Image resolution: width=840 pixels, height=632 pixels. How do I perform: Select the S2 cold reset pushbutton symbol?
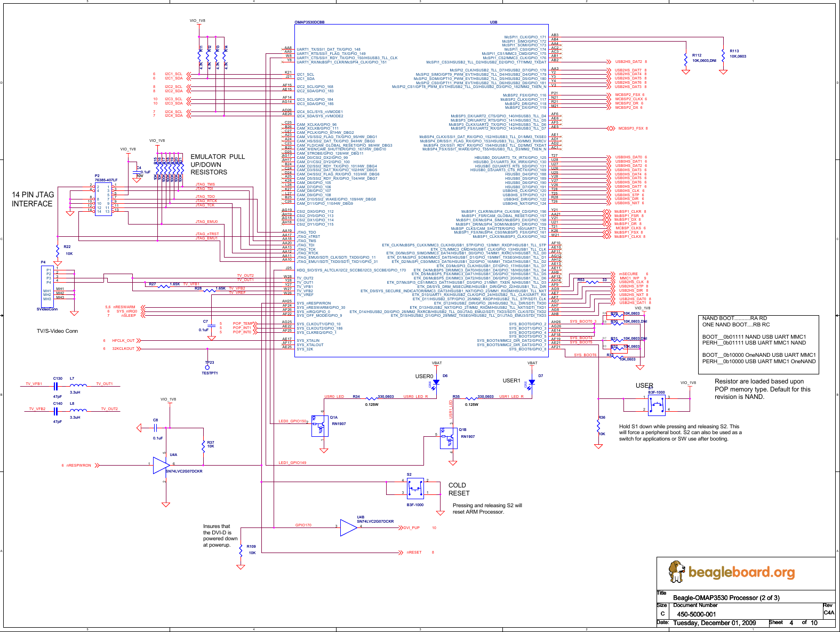click(x=415, y=488)
